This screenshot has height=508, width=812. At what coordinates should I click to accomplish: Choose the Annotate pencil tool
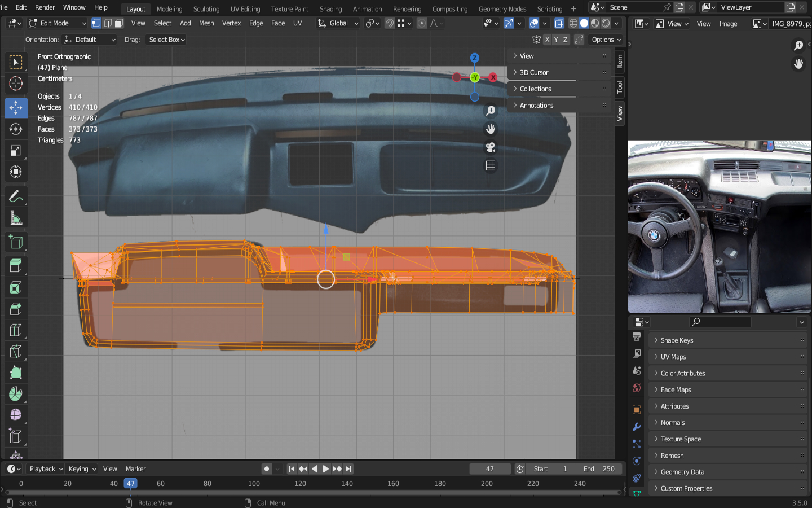click(16, 196)
